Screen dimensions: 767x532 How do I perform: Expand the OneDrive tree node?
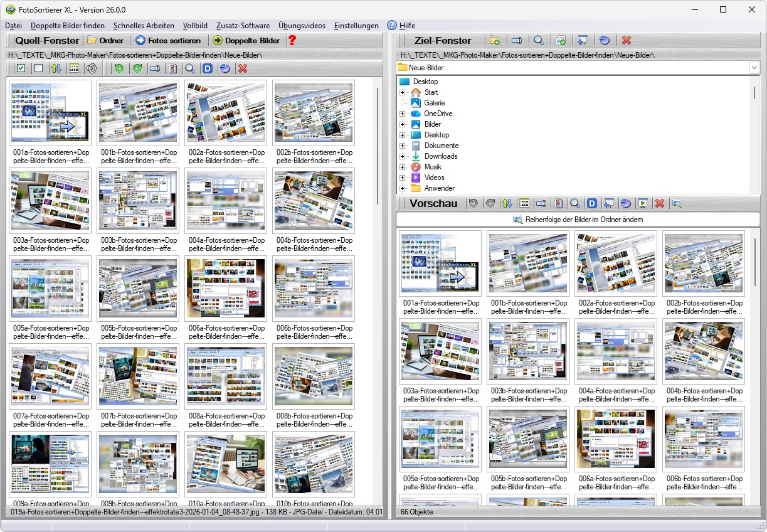(x=403, y=114)
